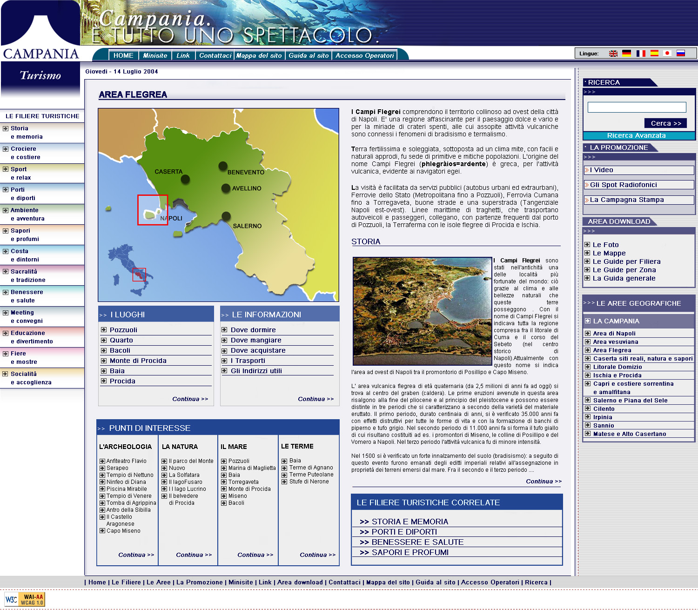Click La Solfatara under La Natura

tap(184, 475)
